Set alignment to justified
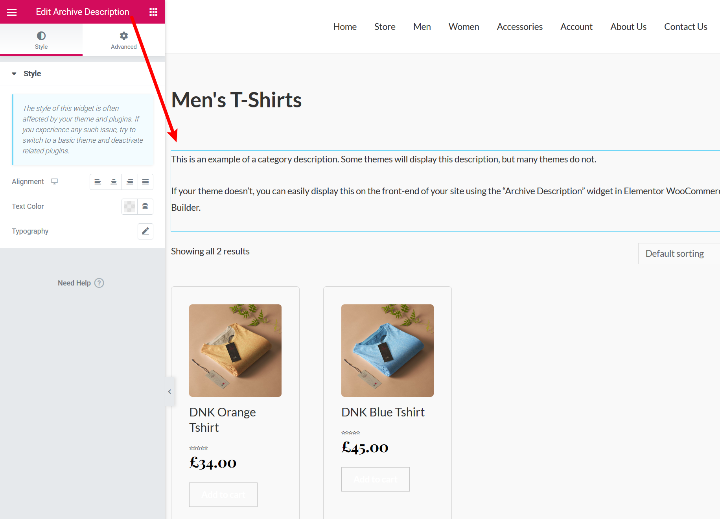Viewport: 720px width, 519px height. (146, 181)
